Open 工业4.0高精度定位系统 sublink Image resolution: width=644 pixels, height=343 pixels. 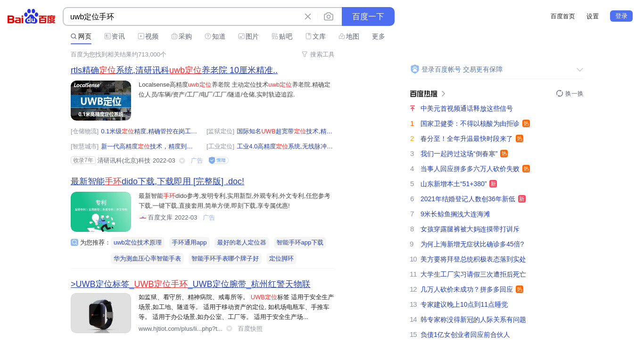[x=285, y=147]
